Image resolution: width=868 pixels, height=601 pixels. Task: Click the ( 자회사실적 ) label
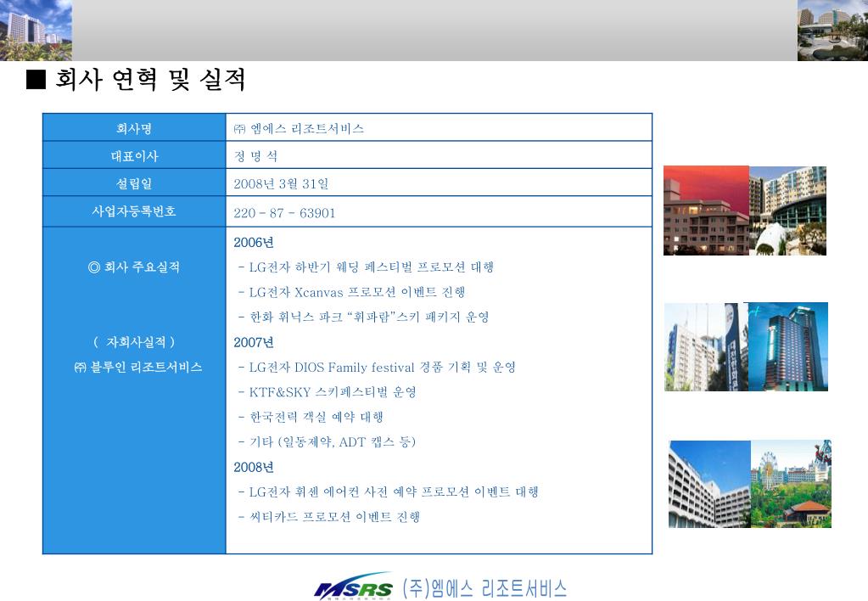pos(134,342)
